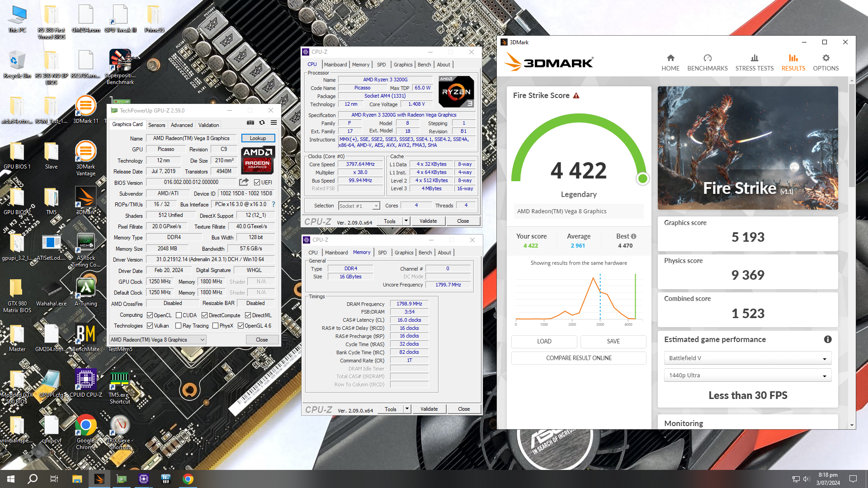Toggle the Vulkan checkbox
Image resolution: width=868 pixels, height=488 pixels.
(150, 326)
